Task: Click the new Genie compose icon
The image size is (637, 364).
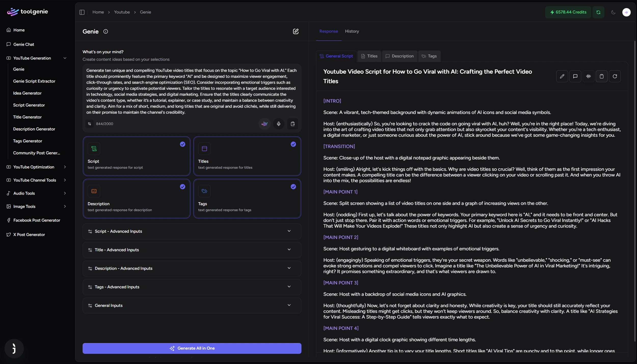Action: click(296, 31)
